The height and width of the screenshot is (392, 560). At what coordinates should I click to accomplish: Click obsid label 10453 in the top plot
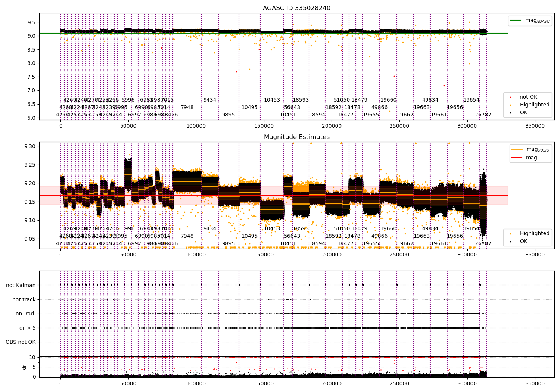coord(272,100)
